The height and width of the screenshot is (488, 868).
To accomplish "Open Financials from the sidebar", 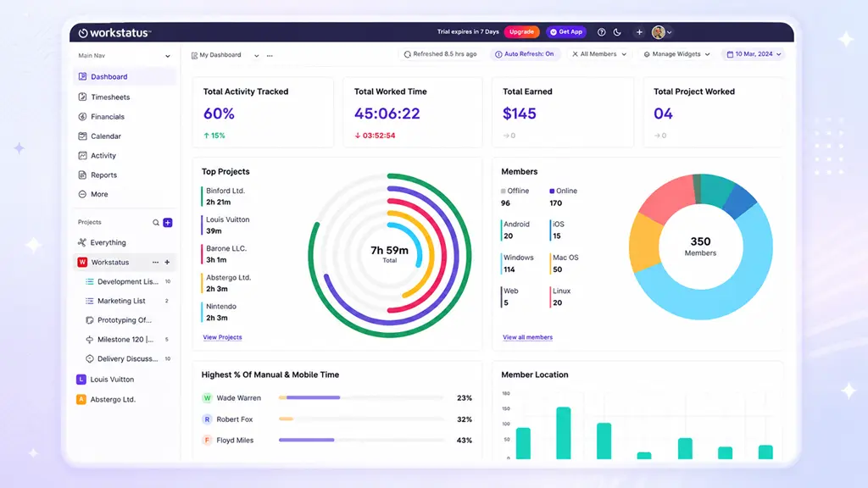I will pos(108,117).
